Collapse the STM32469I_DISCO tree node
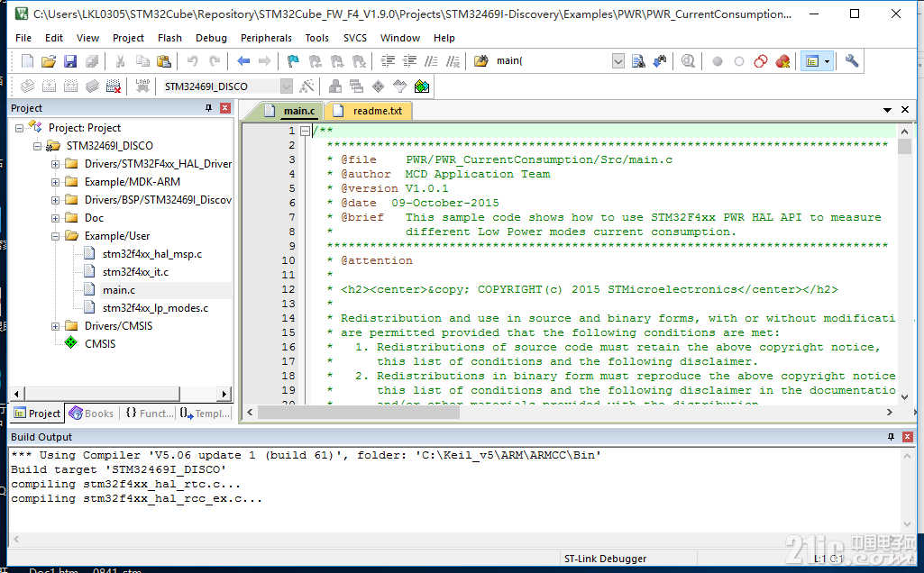The image size is (924, 573). coord(37,146)
